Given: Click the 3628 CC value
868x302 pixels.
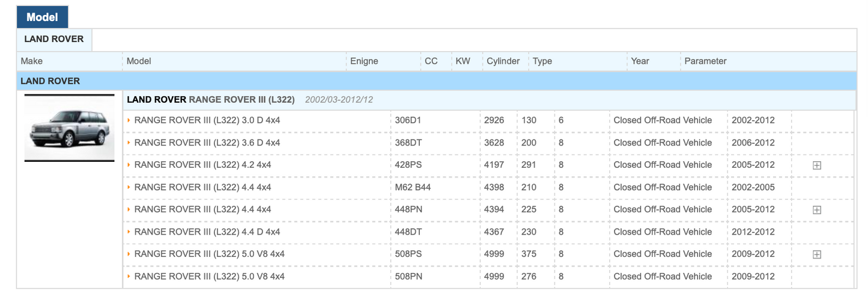Looking at the screenshot, I should pyautogui.click(x=494, y=143).
